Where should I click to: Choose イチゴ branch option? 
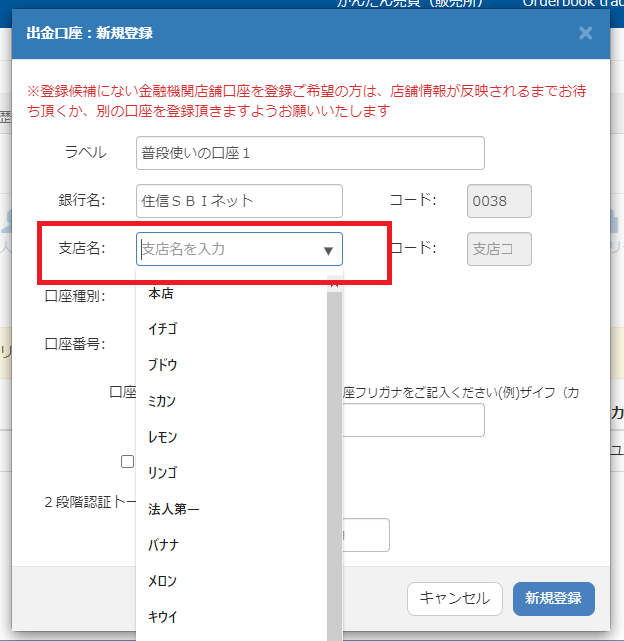click(x=231, y=329)
